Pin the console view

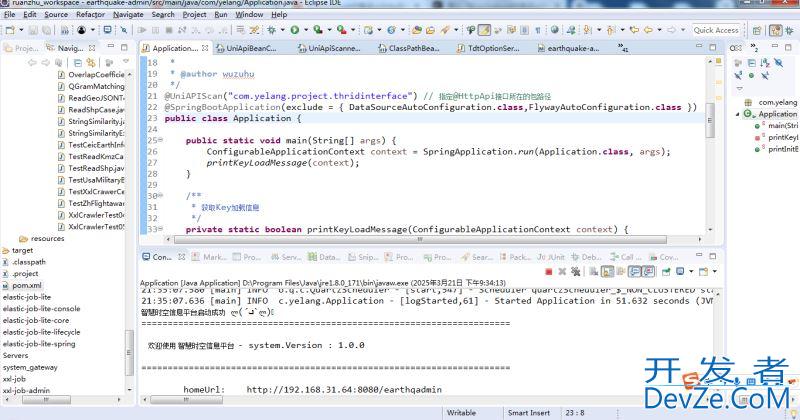(666, 271)
